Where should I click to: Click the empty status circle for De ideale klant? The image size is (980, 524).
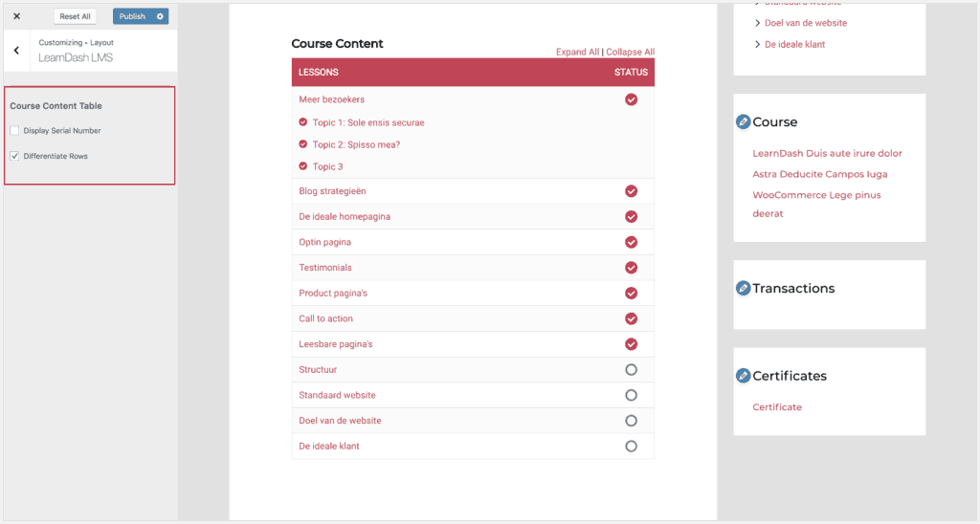(x=632, y=446)
